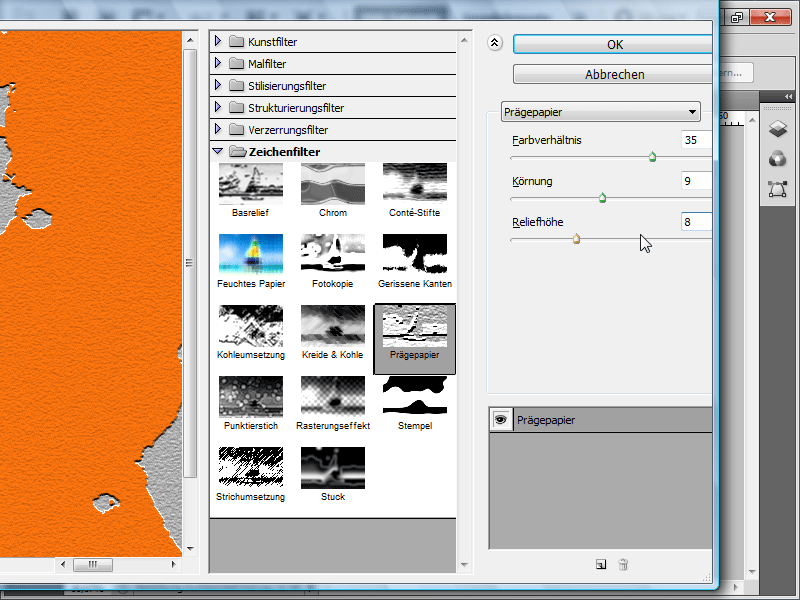
Task: Click the Körnung slider handle
Action: click(602, 198)
